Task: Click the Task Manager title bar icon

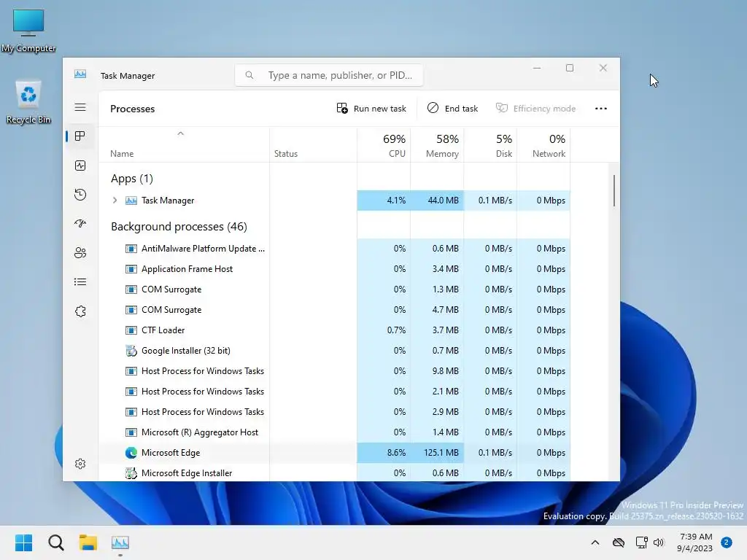Action: pos(80,74)
